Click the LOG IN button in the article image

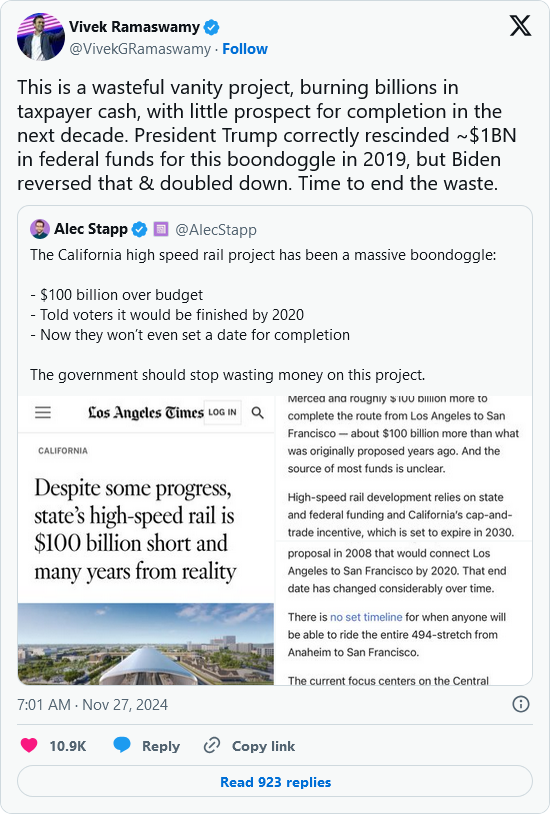click(222, 412)
